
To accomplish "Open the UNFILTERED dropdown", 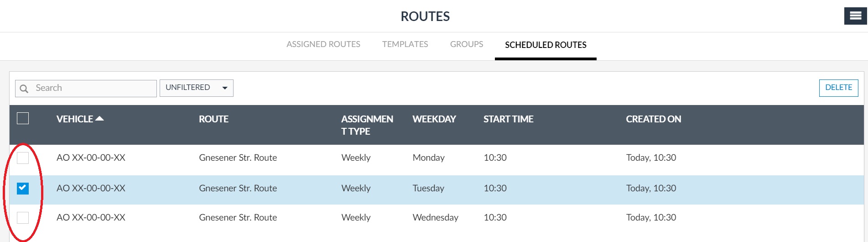I will [196, 88].
